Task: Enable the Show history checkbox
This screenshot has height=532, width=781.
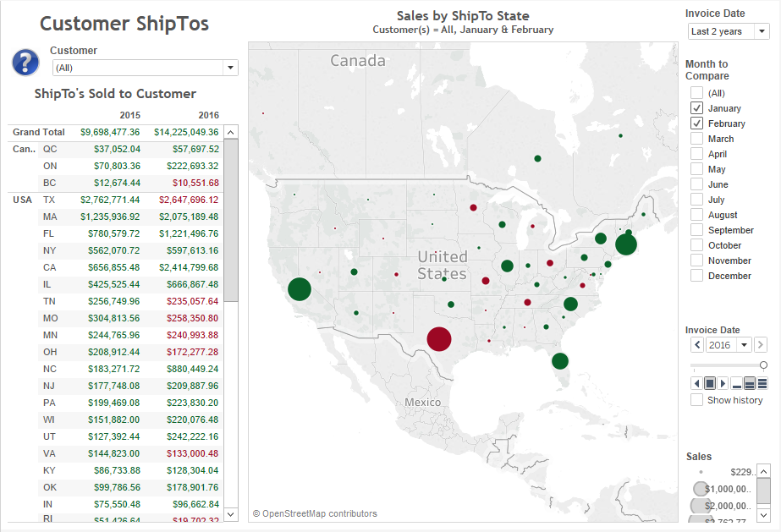Action: click(x=697, y=399)
